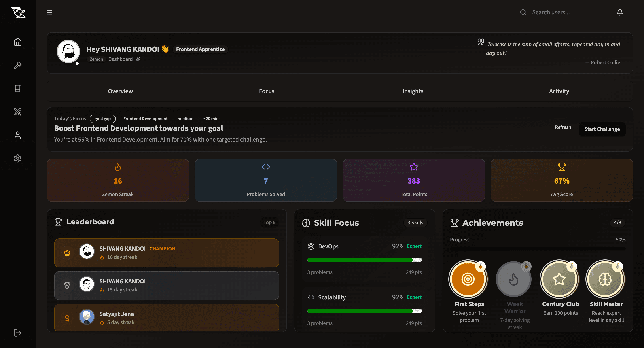Open the crossed-swords battles icon in sidebar

[x=17, y=112]
